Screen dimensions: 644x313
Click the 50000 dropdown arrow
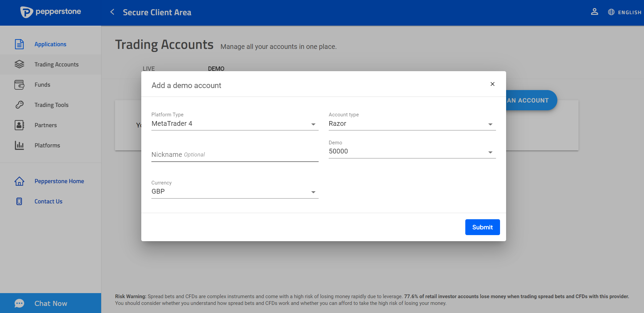(490, 152)
